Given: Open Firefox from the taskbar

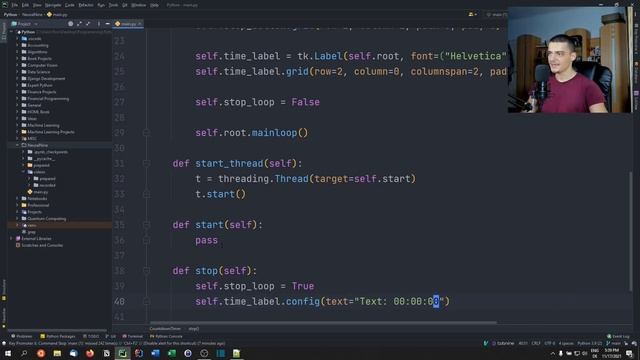Looking at the screenshot, I should tap(90, 353).
